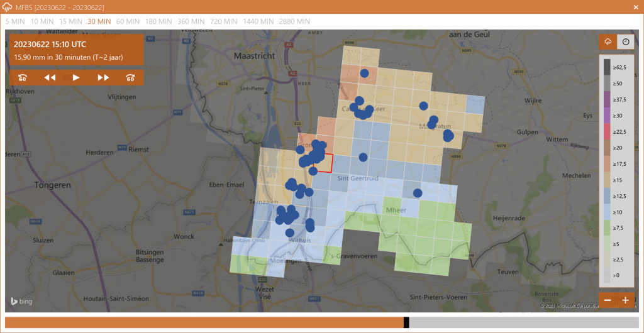Zoom out the map with minus

coord(608,300)
